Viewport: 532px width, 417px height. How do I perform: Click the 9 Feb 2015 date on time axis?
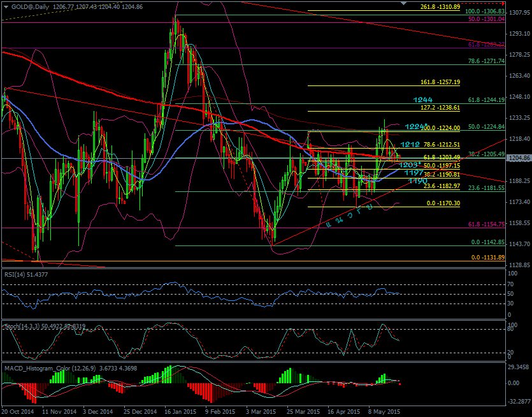tap(222, 411)
